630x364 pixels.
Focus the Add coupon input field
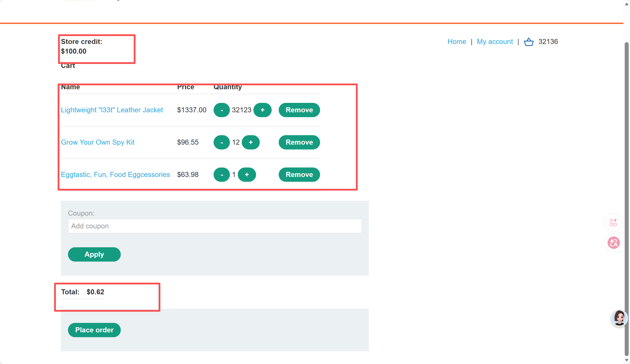pos(215,226)
